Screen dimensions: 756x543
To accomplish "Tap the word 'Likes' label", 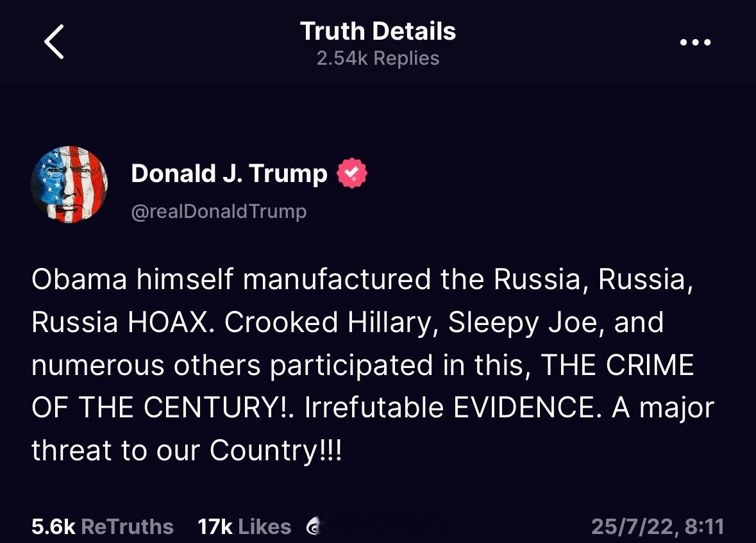I will pyautogui.click(x=265, y=526).
